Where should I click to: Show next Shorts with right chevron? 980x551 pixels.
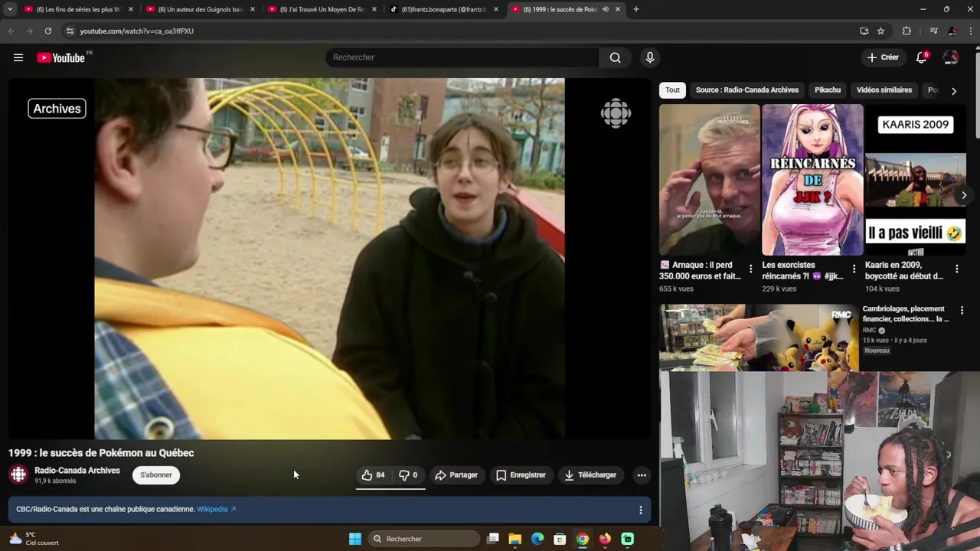(x=963, y=195)
